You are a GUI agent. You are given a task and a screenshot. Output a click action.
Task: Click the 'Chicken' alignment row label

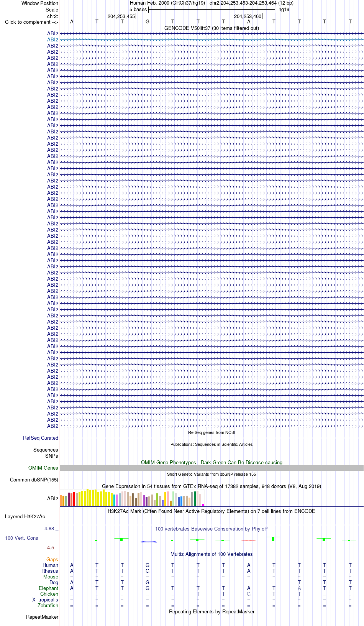tap(49, 594)
